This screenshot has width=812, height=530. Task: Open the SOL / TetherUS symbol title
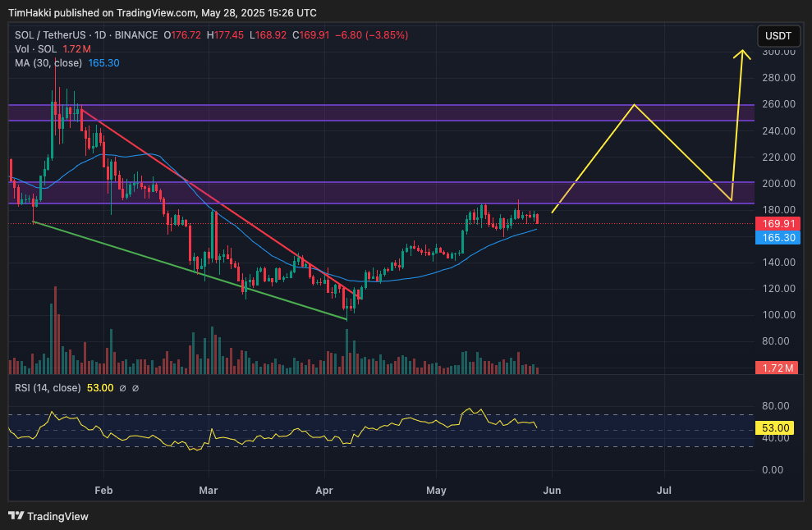click(86, 35)
